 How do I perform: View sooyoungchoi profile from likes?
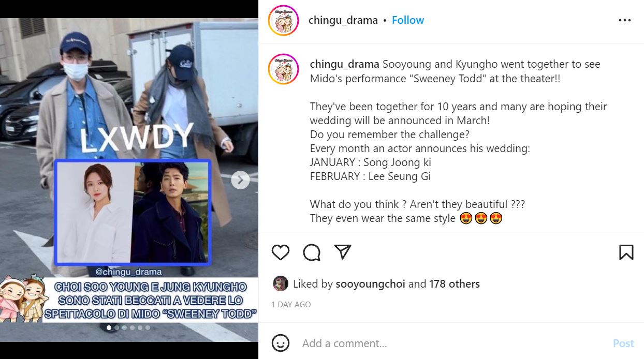click(x=370, y=284)
